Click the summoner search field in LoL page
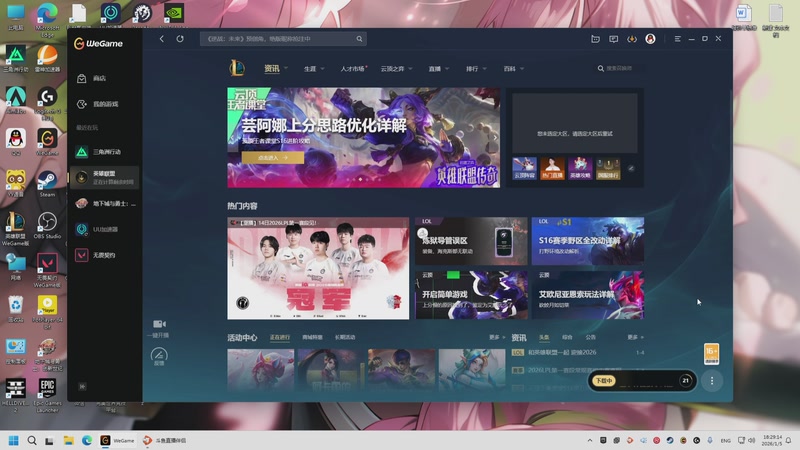This screenshot has height=450, width=800. tap(618, 68)
